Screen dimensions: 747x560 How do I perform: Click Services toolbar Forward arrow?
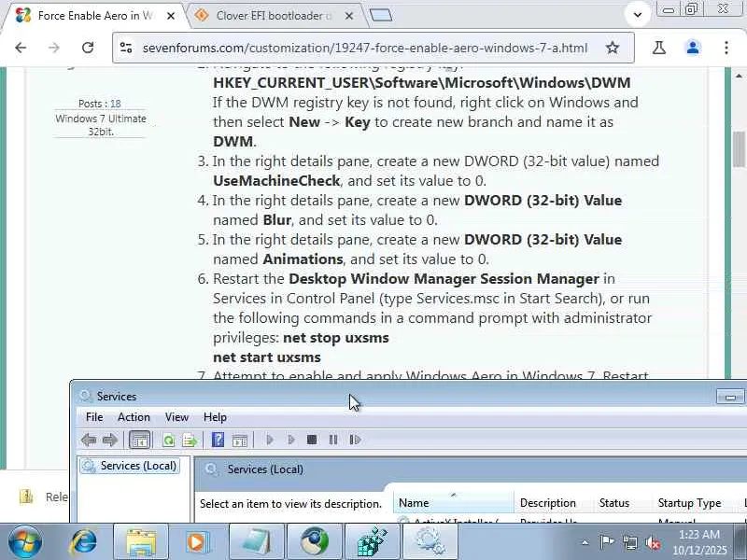(x=109, y=440)
